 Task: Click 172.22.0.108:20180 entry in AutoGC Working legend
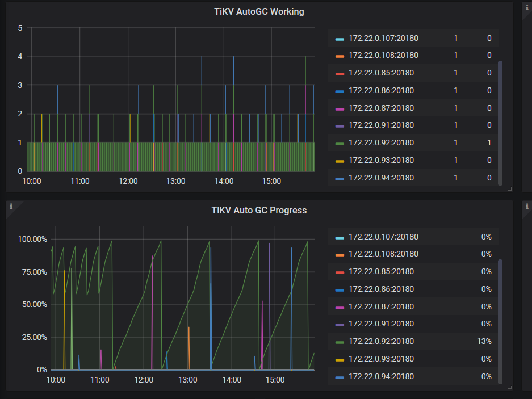pos(383,55)
